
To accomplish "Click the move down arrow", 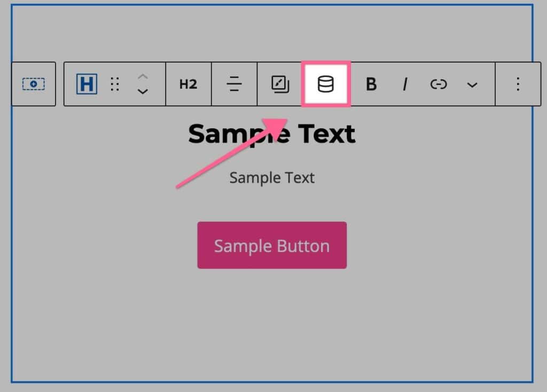I will tap(143, 92).
